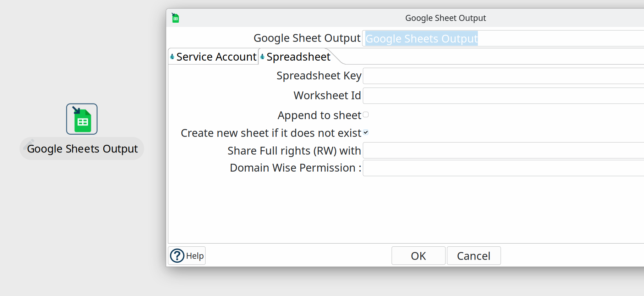Switch to the Service Account tab

[216, 57]
